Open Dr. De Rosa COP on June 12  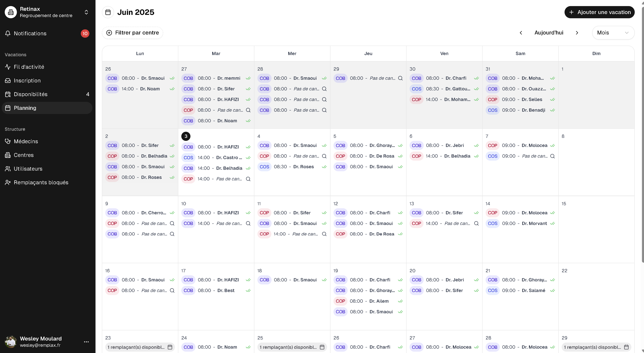click(x=368, y=234)
